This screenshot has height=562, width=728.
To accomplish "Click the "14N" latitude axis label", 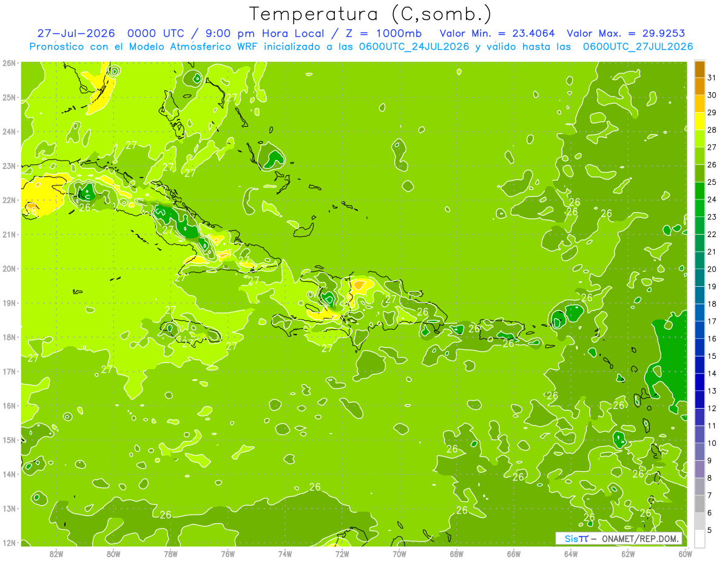I will click(9, 474).
